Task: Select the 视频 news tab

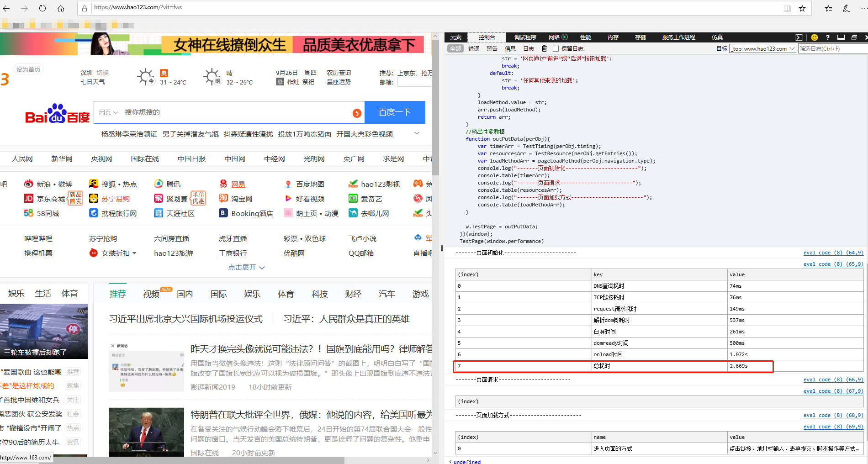Action: 151,294
